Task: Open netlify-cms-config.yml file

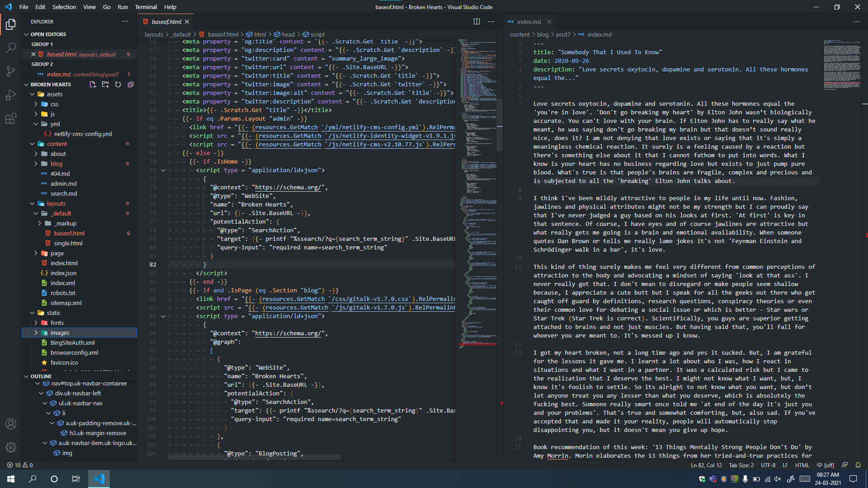Action: click(x=83, y=134)
